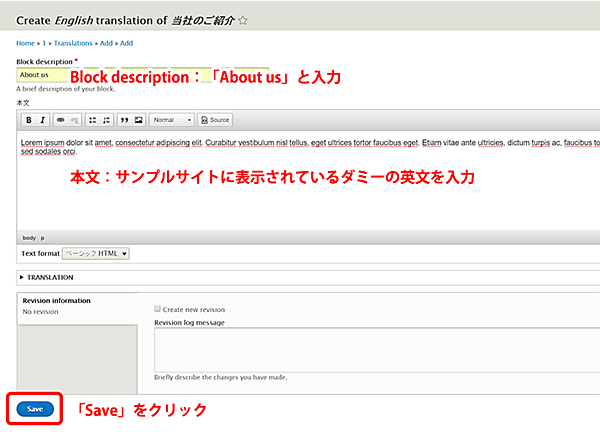Enable the Create new revision checkbox
The image size is (600, 432).
(x=157, y=309)
